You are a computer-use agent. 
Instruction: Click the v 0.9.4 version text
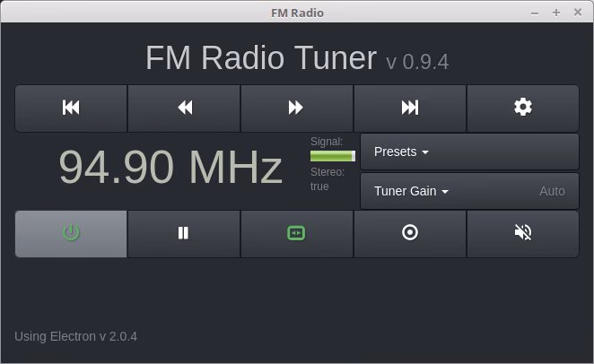coord(417,62)
